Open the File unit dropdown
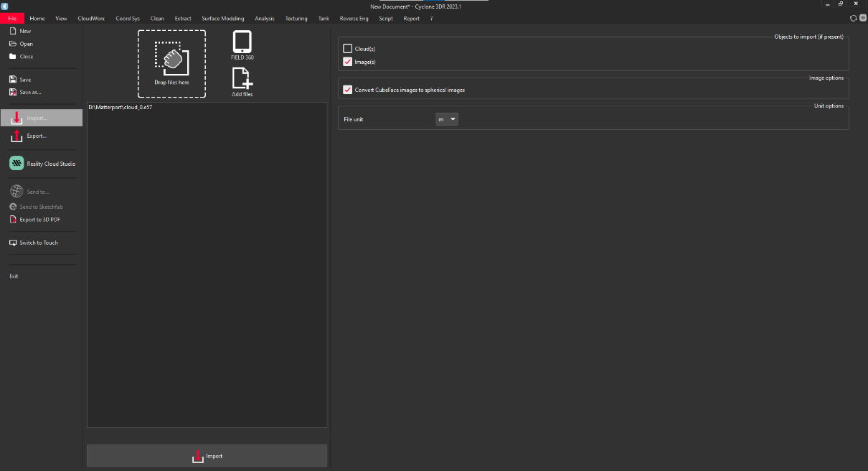The height and width of the screenshot is (471, 868). pos(447,119)
